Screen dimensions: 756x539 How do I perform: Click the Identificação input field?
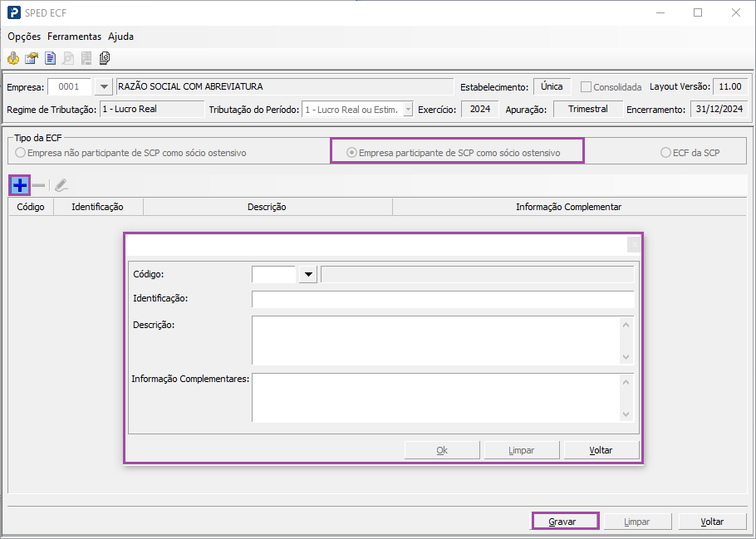point(443,298)
